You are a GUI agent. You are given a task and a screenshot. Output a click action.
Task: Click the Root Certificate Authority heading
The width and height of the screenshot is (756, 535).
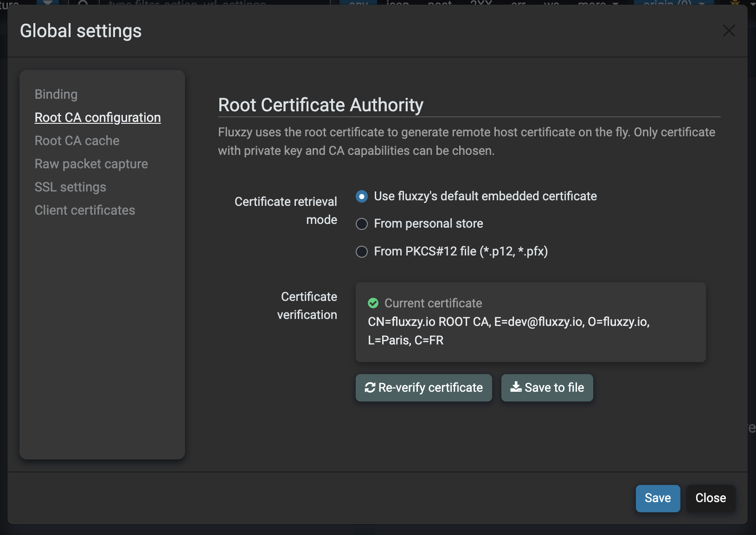point(321,105)
